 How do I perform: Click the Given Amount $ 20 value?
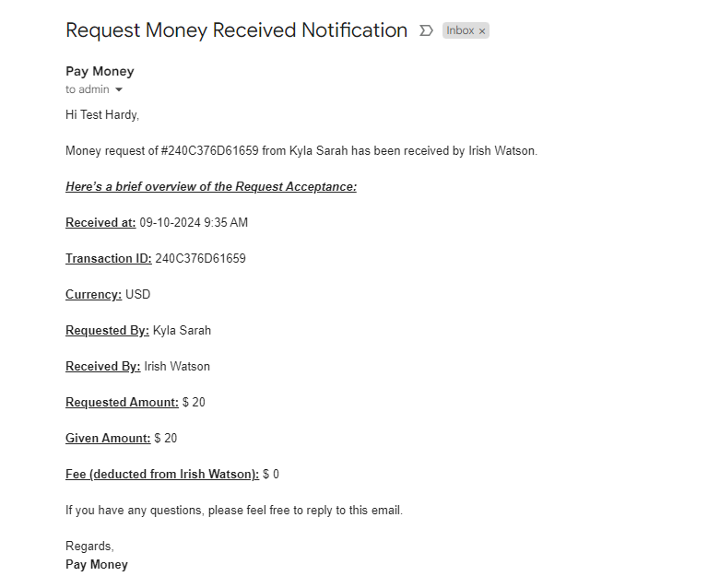pos(166,438)
